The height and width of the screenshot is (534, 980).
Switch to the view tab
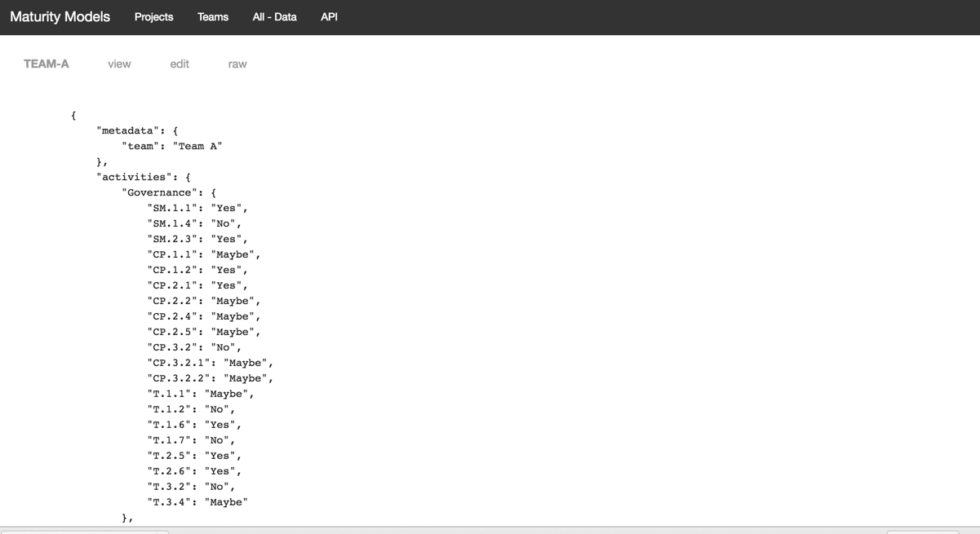point(119,64)
